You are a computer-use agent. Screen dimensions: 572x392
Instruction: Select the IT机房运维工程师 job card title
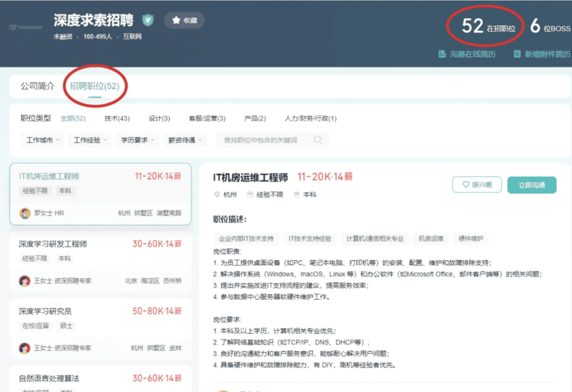pos(49,176)
